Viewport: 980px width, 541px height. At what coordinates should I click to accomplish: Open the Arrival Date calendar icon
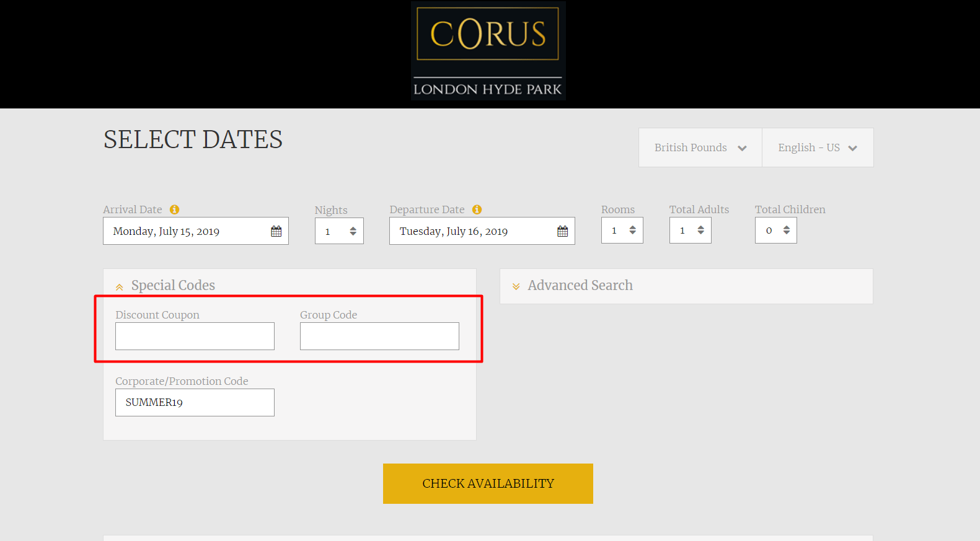276,231
